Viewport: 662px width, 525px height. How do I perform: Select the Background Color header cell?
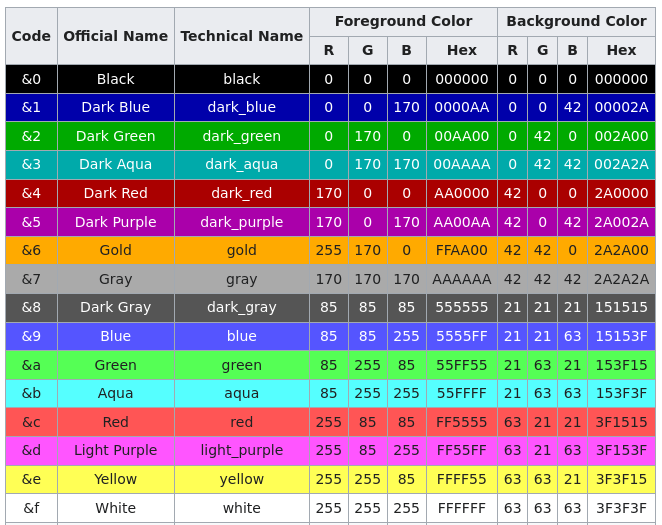click(x=576, y=21)
